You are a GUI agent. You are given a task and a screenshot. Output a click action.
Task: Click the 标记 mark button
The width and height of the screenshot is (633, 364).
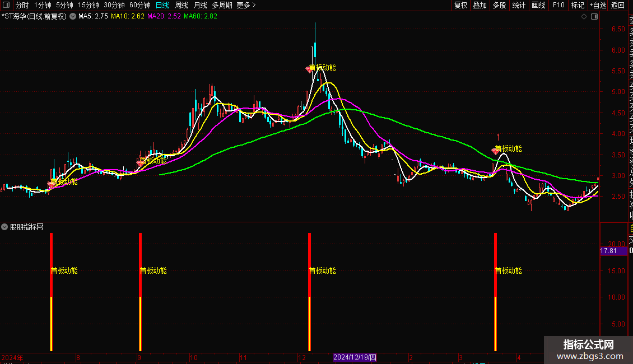[578, 5]
